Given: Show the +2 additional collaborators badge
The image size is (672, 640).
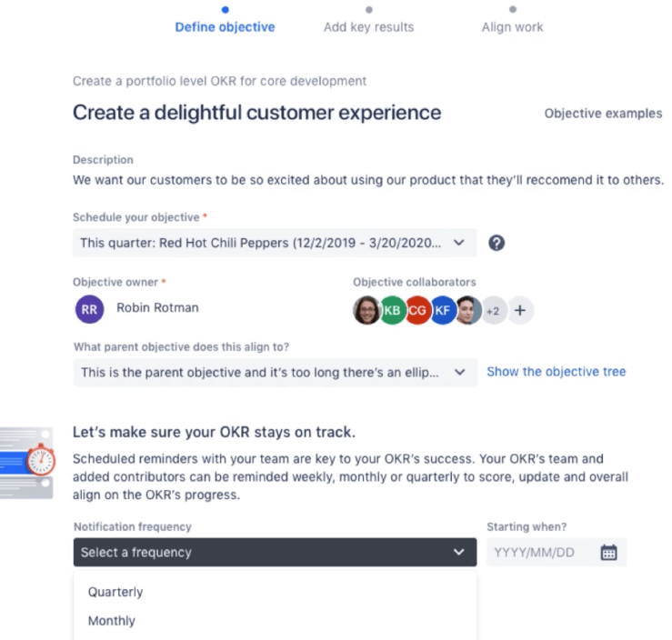Looking at the screenshot, I should [493, 310].
